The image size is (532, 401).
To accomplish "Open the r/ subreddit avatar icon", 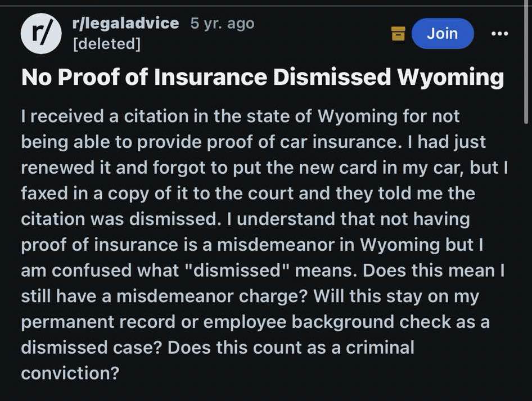I will coord(42,34).
